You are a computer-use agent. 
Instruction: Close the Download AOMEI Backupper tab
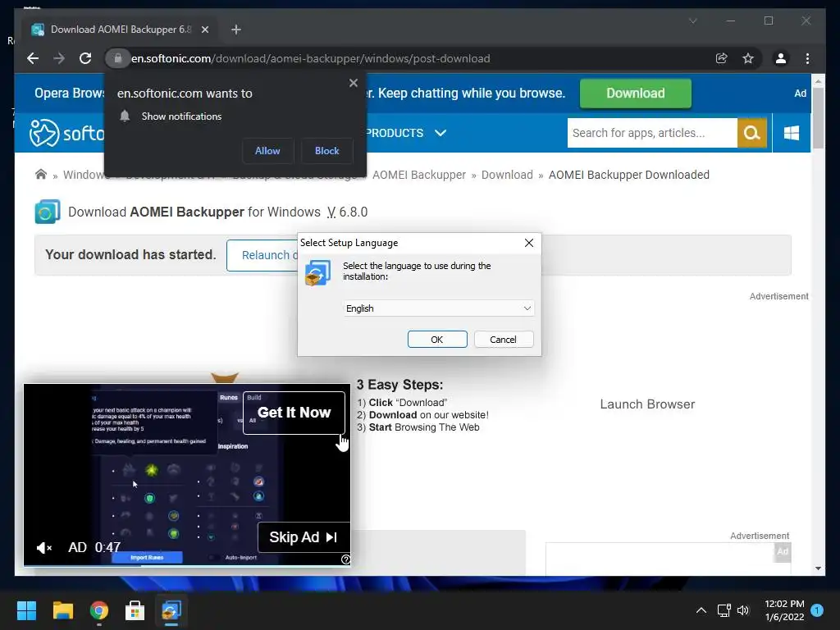coord(205,30)
